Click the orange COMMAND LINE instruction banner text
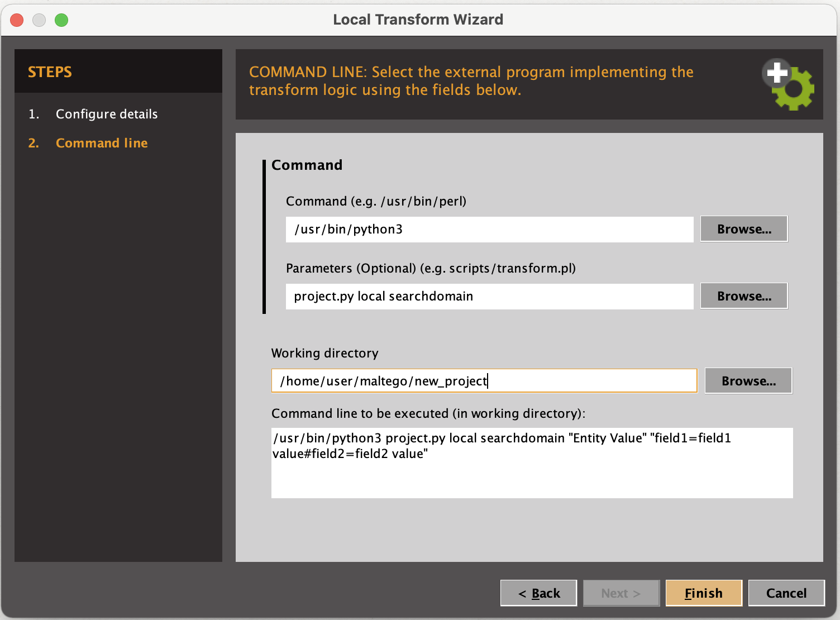Viewport: 840px width, 620px height. coord(471,81)
